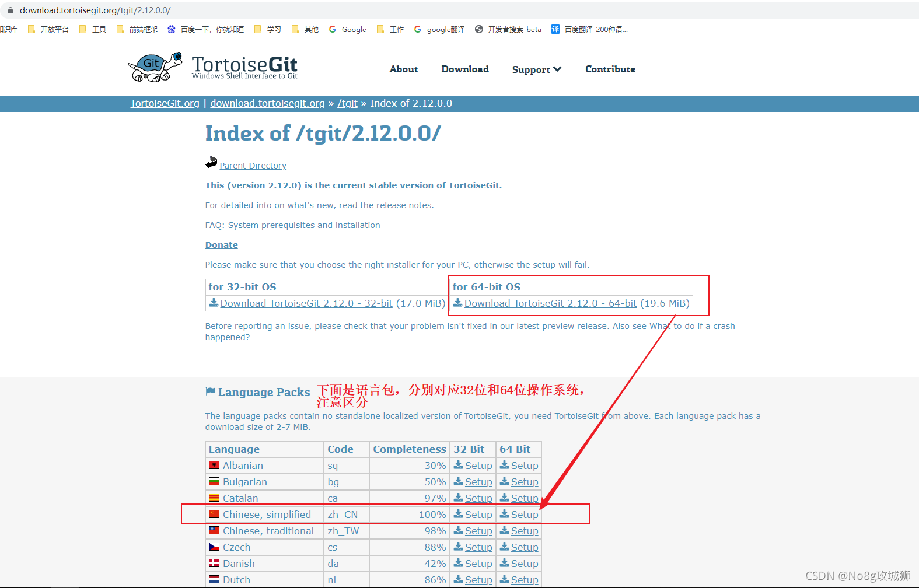Select the zh_CN code cell
Viewport: 919px width, 588px height.
347,514
